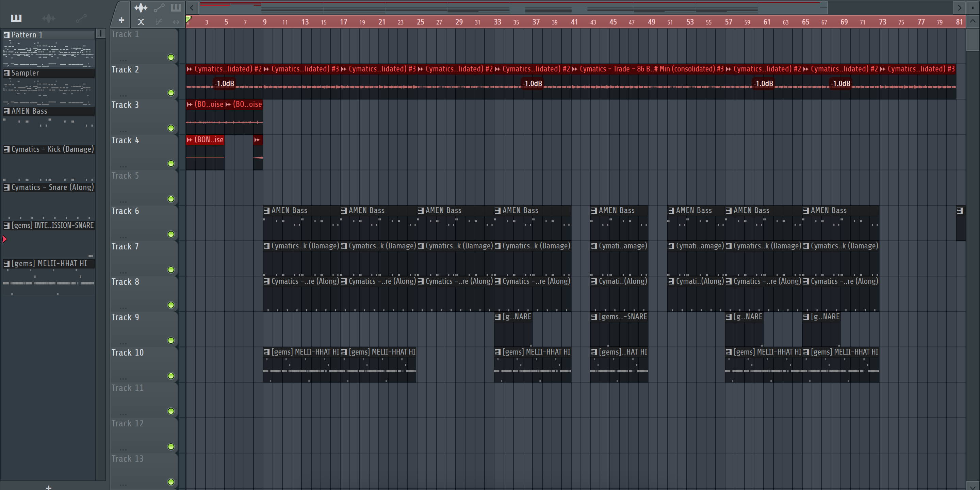Click the horizontal scrollbar overview thumb
Viewport: 980px width, 490px height.
pyautogui.click(x=513, y=7)
